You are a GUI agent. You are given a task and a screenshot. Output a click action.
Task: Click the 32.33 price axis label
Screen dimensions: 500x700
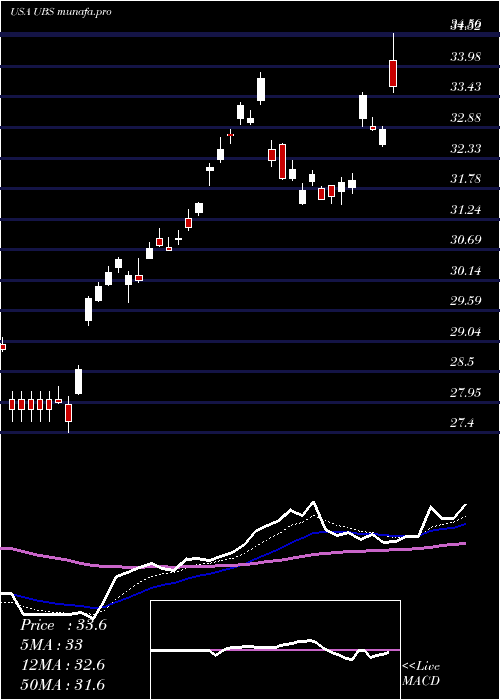pyautogui.click(x=466, y=149)
